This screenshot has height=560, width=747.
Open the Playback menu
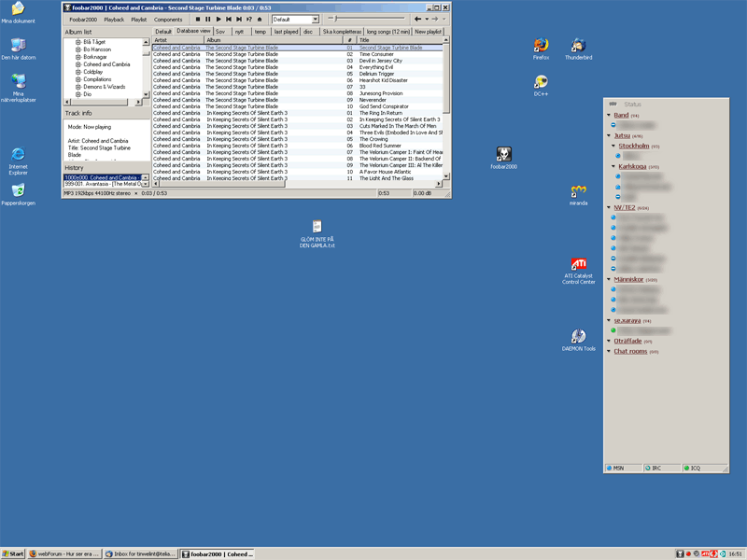114,20
